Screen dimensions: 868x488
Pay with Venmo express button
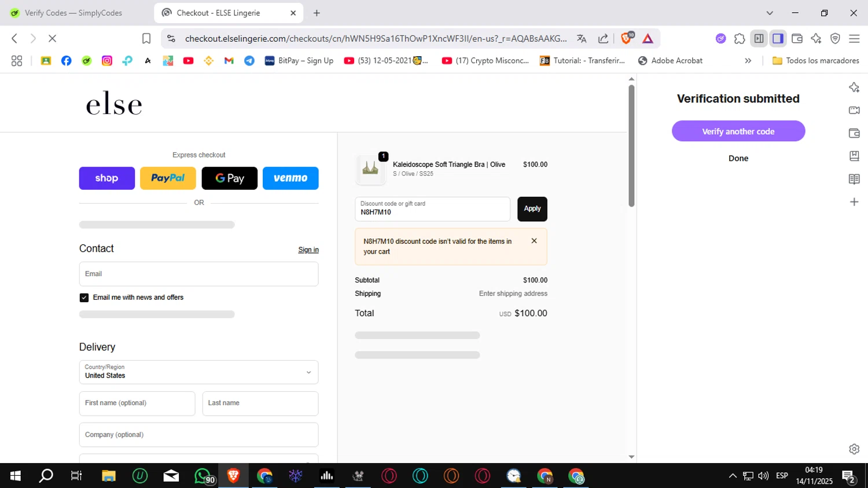[290, 178]
